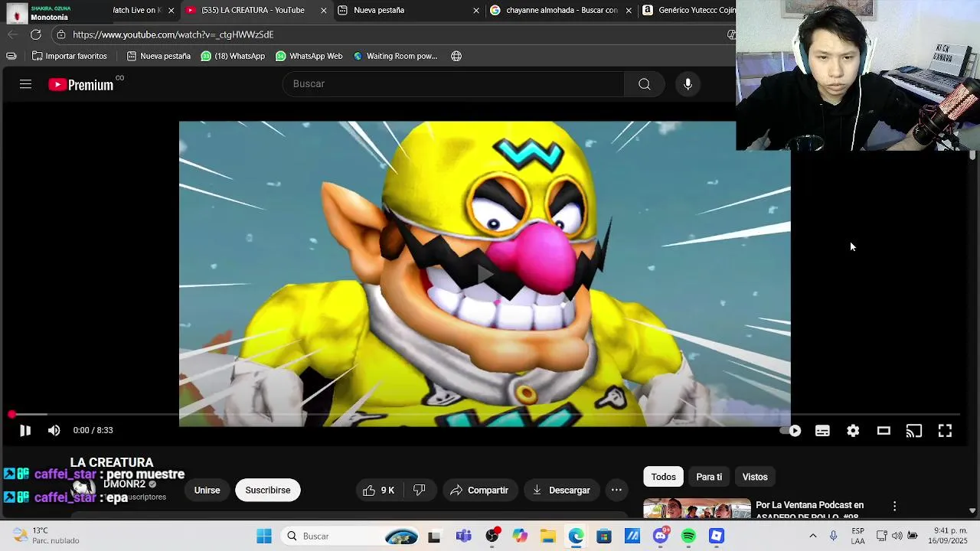Open File Explorer from taskbar

548,536
